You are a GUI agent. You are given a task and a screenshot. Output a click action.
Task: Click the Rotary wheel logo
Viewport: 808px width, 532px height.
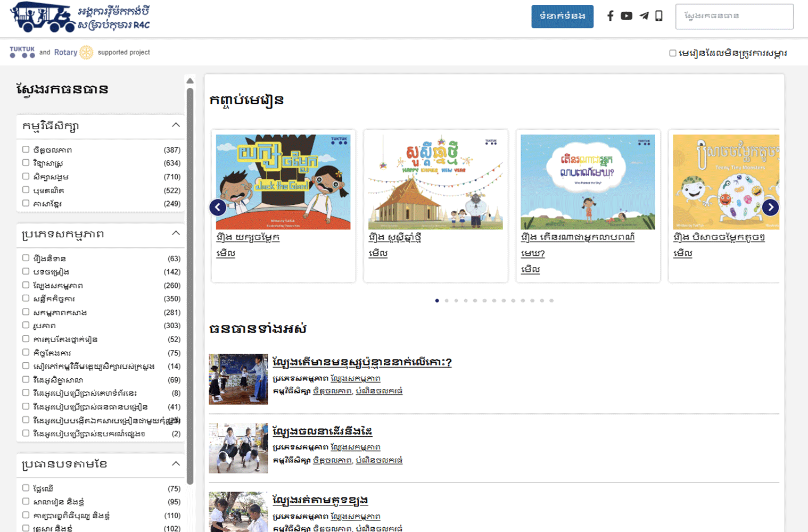[86, 52]
